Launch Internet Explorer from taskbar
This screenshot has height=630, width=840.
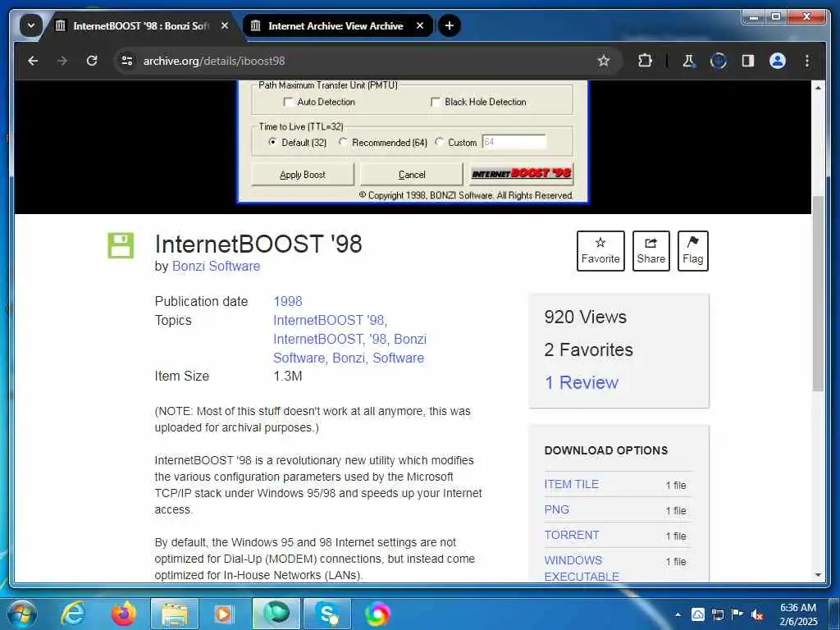coord(73,614)
